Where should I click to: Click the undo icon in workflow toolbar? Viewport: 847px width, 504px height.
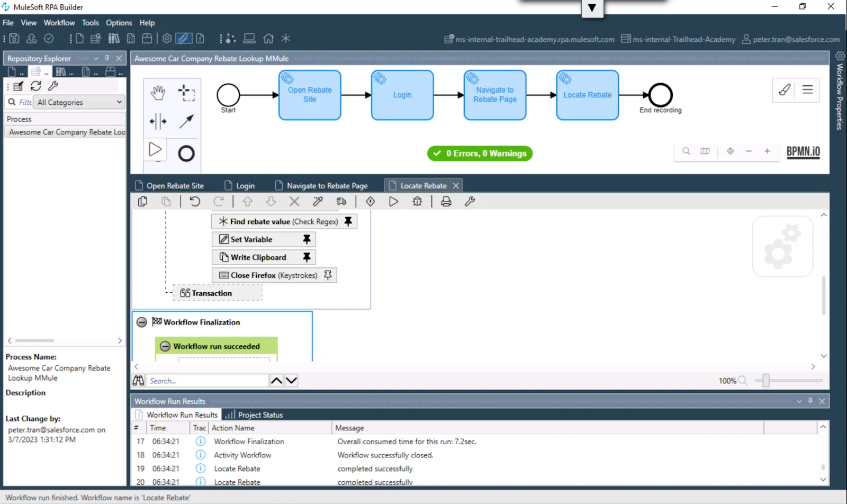pyautogui.click(x=195, y=202)
